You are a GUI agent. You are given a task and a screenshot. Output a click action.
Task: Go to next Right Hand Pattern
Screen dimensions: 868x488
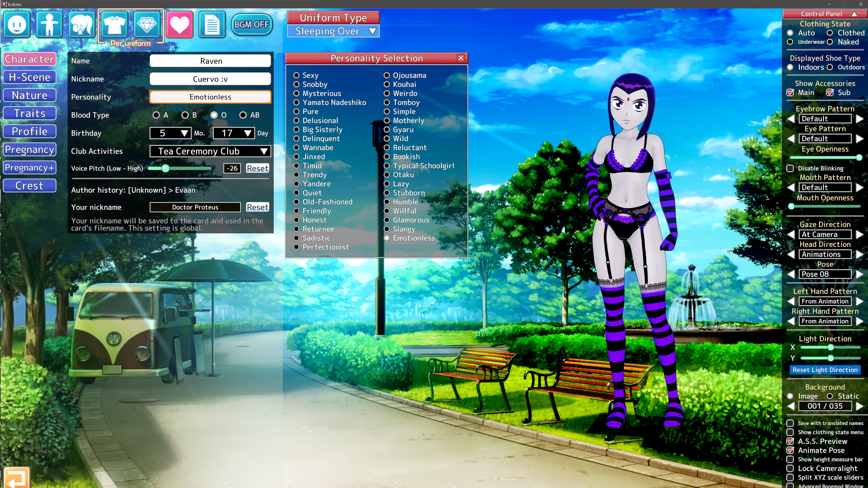point(860,321)
